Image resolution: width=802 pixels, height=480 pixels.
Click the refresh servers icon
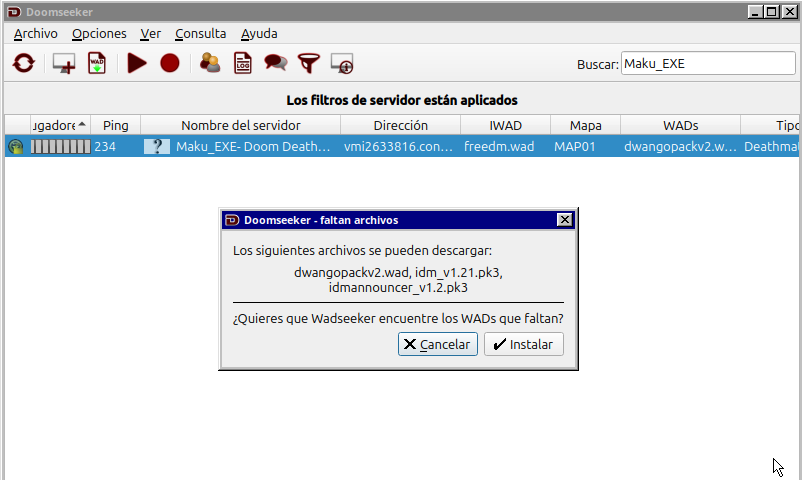point(24,63)
